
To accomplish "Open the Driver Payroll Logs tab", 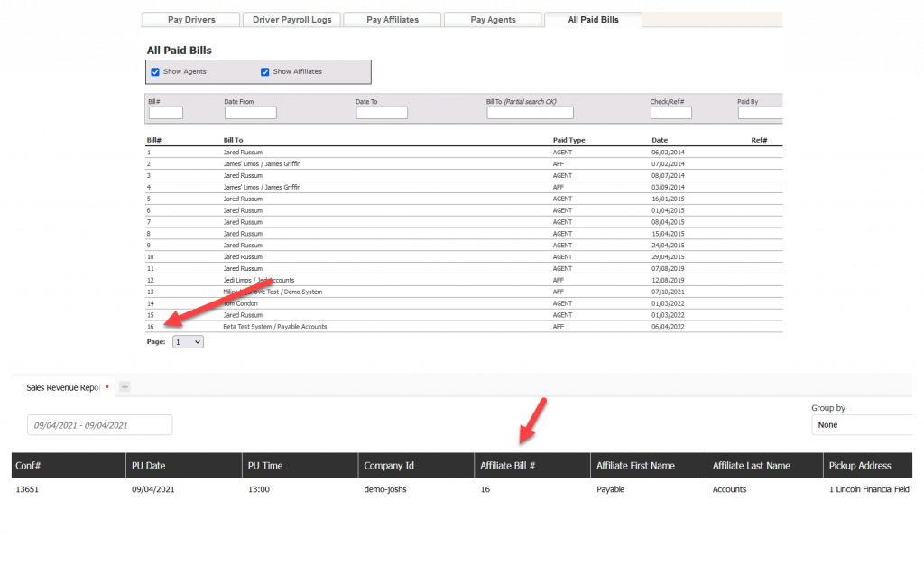I will click(291, 20).
